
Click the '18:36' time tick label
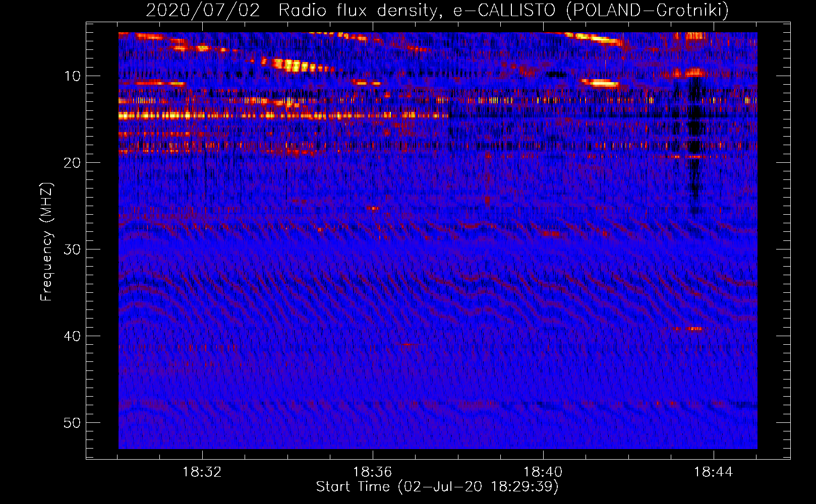coord(372,472)
